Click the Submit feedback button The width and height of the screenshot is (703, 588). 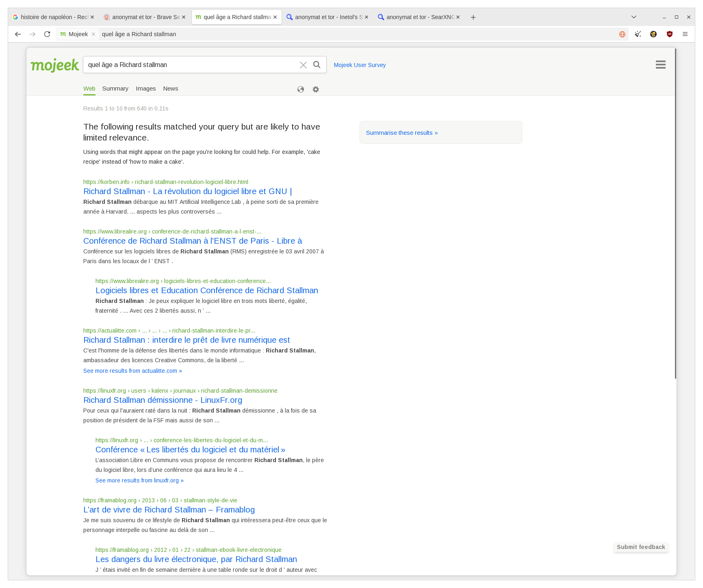[x=641, y=547]
